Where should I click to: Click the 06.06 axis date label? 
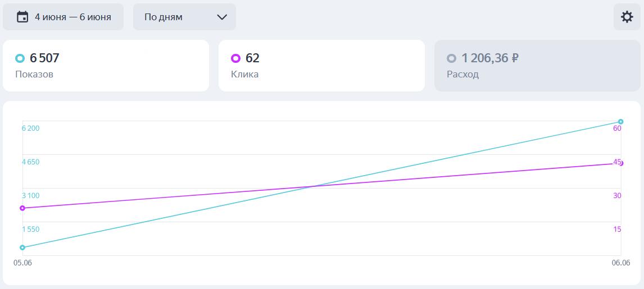point(621,263)
